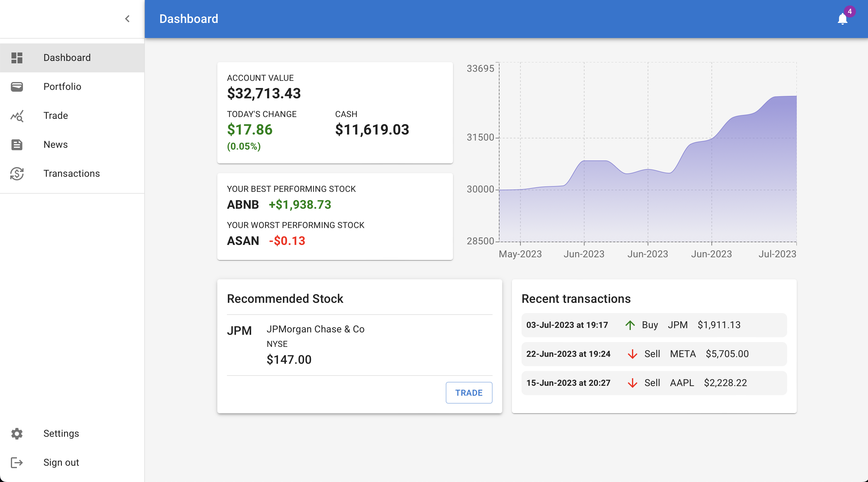Click the JPMorgan Chase & Co company name
This screenshot has height=482, width=868.
coord(315,329)
